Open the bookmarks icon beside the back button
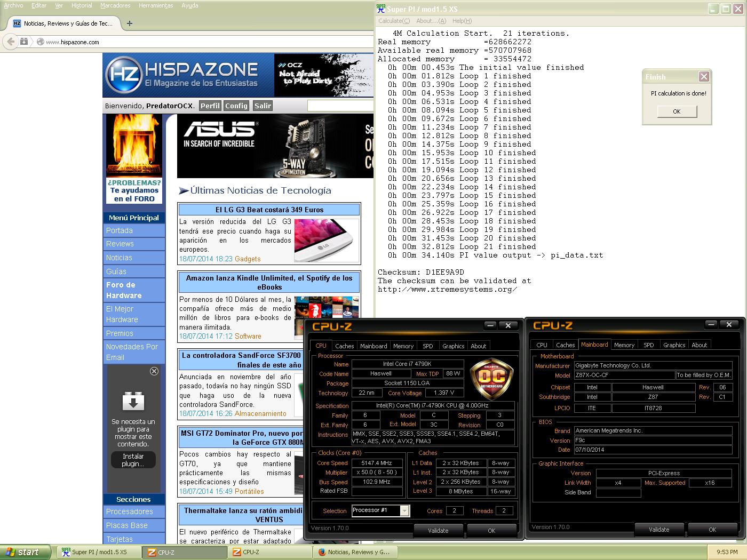This screenshot has width=747, height=560. pyautogui.click(x=24, y=42)
